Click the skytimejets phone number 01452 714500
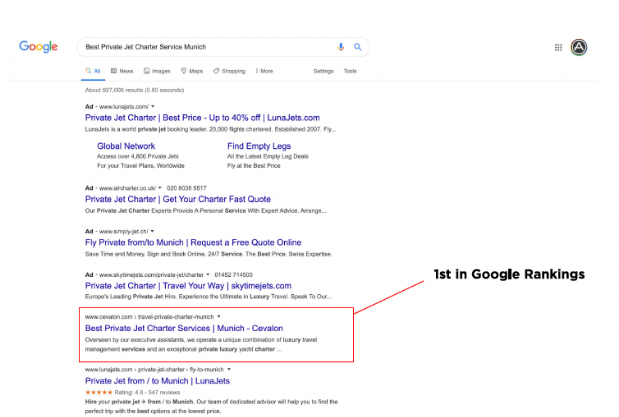 (x=233, y=274)
